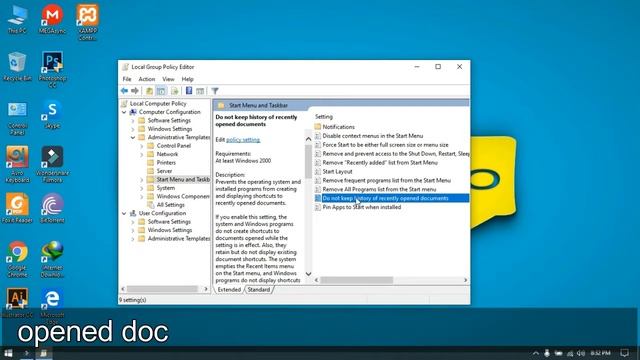The width and height of the screenshot is (640, 360).
Task: Select the Notifications folder in settings list
Action: [x=338, y=127]
